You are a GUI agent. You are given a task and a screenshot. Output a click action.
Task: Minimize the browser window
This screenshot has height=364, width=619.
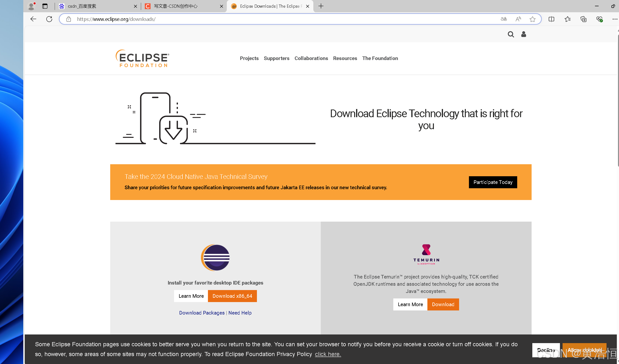pyautogui.click(x=597, y=6)
